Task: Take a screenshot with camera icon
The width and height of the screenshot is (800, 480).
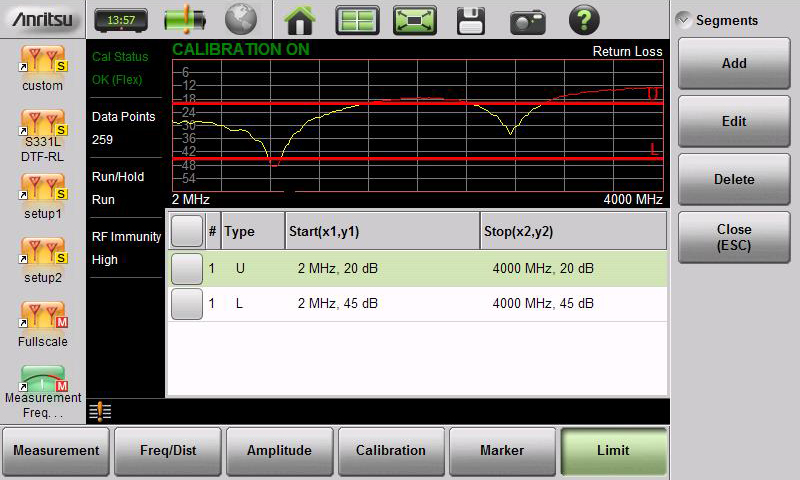Action: pos(527,19)
